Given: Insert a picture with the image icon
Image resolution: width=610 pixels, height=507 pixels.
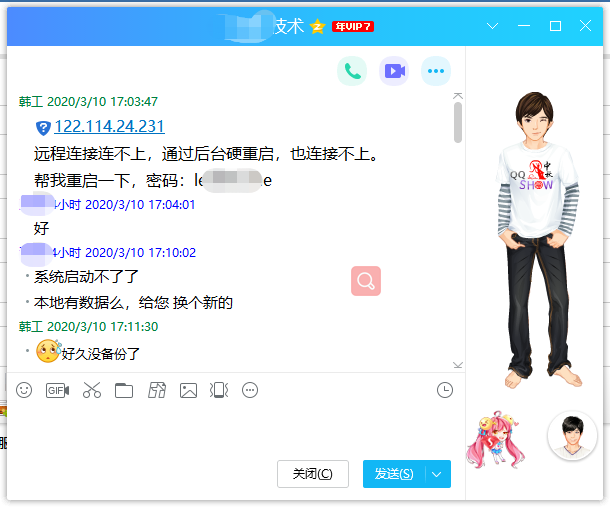Looking at the screenshot, I should coord(188,390).
